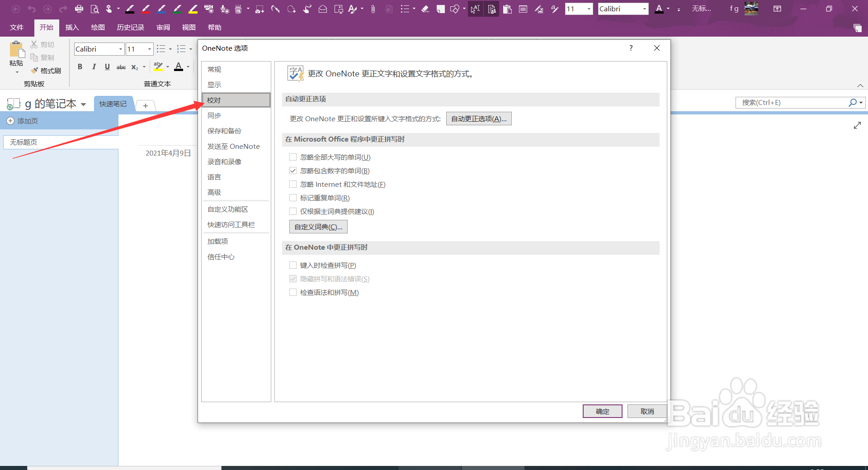The width and height of the screenshot is (868, 470).
Task: Switch to the 绘图 ribbon tab
Action: pos(98,28)
